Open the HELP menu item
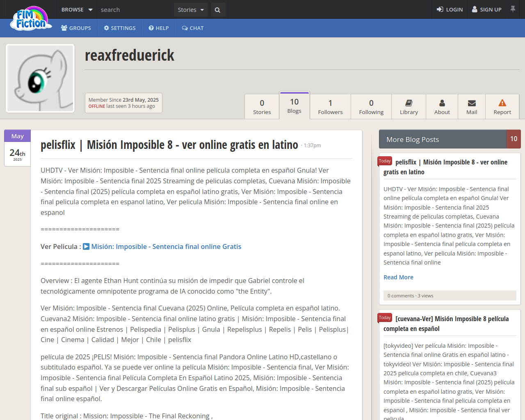The height and width of the screenshot is (420, 525). [x=159, y=28]
